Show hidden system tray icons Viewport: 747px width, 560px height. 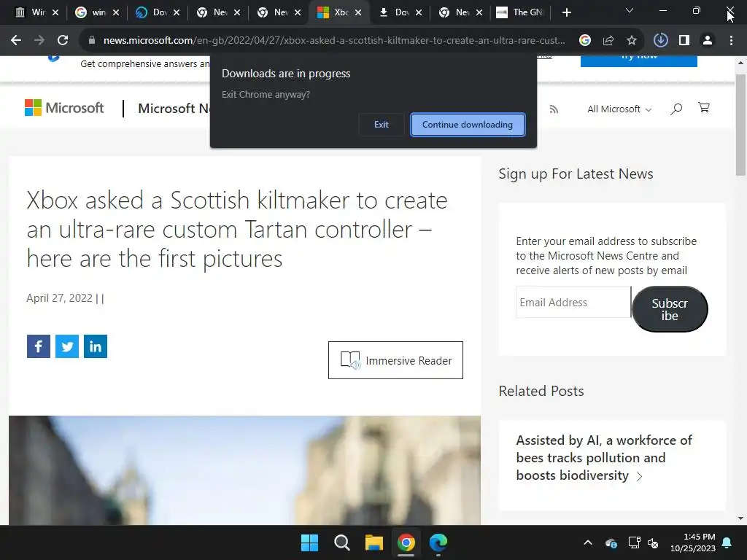[588, 542]
